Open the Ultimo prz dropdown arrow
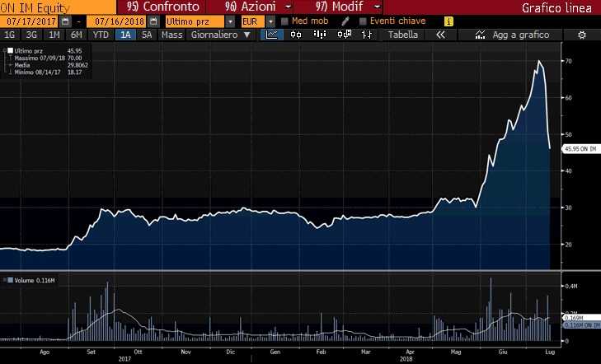601x364 pixels. (x=230, y=21)
